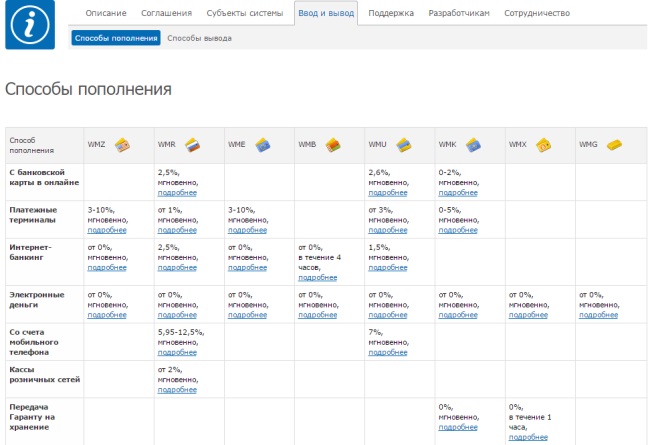Open подробнее for WMZ payment terminals
This screenshot has height=445, width=650.
[x=108, y=229]
